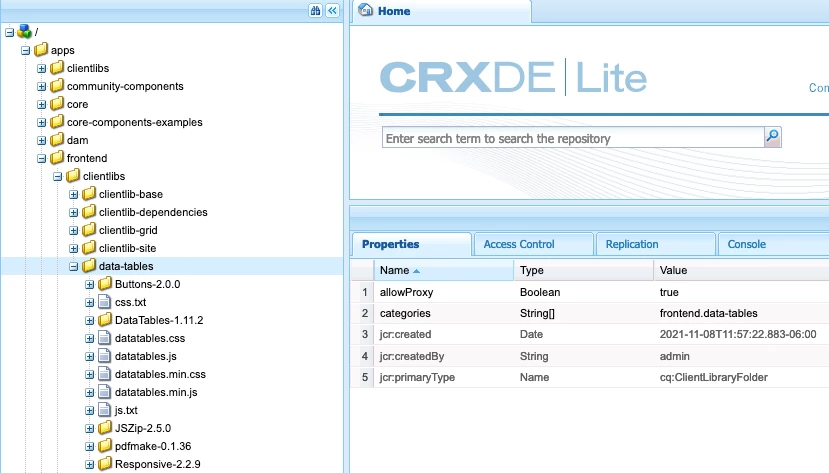
Task: Expand the DataTables-1.11.2 node
Action: point(89,320)
